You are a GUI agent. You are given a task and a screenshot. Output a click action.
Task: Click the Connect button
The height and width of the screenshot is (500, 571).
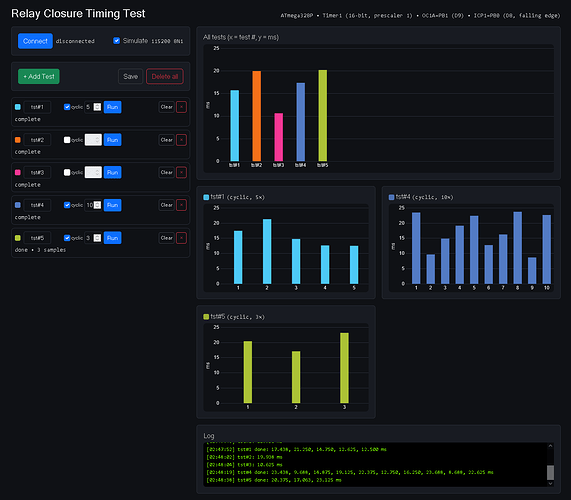[x=35, y=41]
